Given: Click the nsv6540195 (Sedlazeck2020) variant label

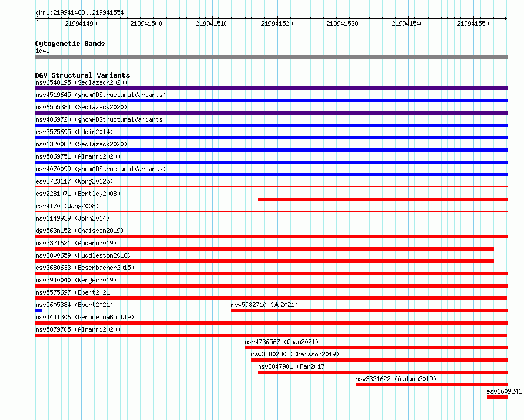Looking at the screenshot, I should pos(81,82).
